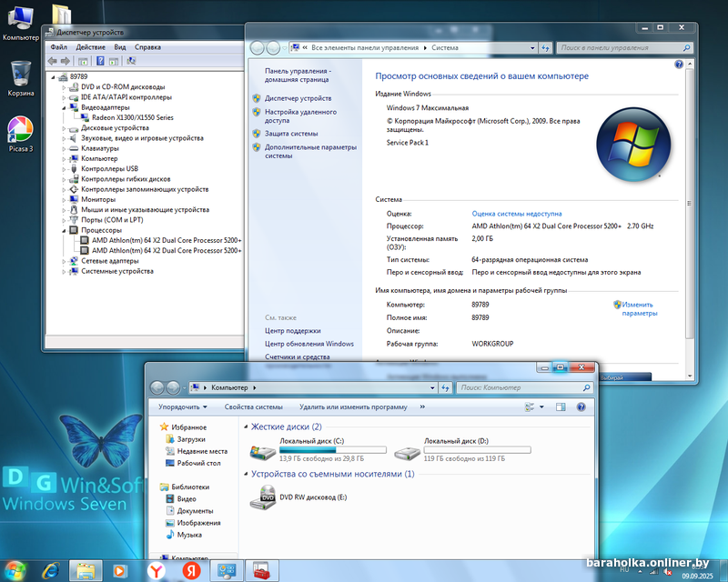Click Оценка системы недоступна link

pos(516,214)
